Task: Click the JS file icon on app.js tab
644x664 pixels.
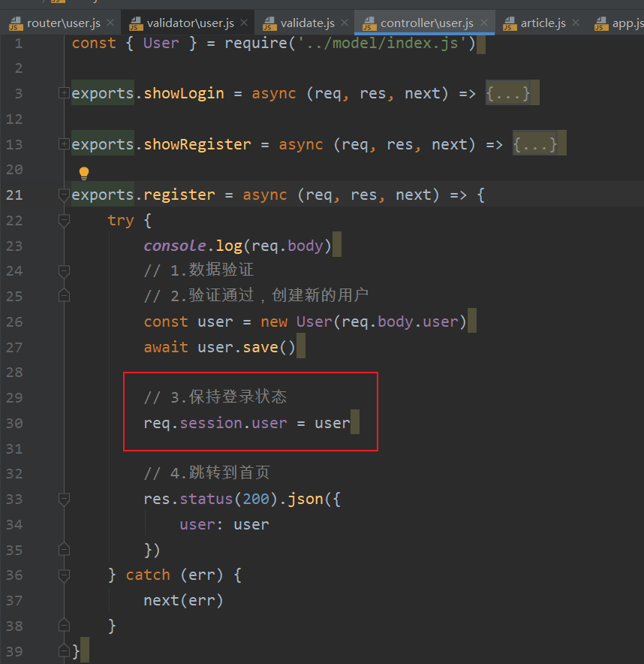Action: 601,23
